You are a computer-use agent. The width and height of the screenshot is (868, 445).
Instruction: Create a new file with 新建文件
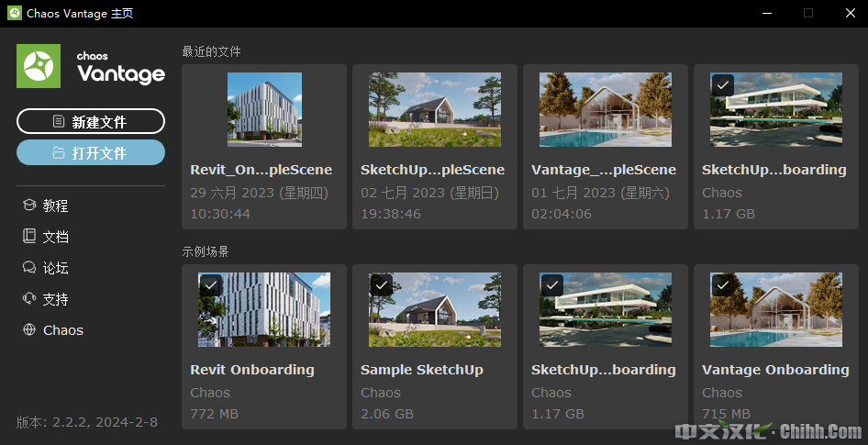pos(91,121)
